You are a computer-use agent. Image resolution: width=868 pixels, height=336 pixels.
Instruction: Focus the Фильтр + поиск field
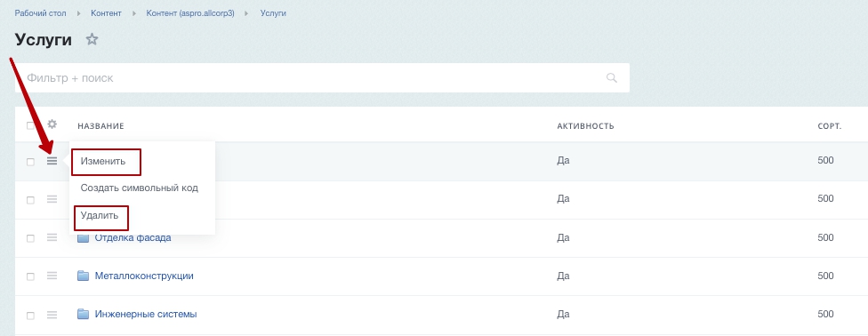(322, 78)
